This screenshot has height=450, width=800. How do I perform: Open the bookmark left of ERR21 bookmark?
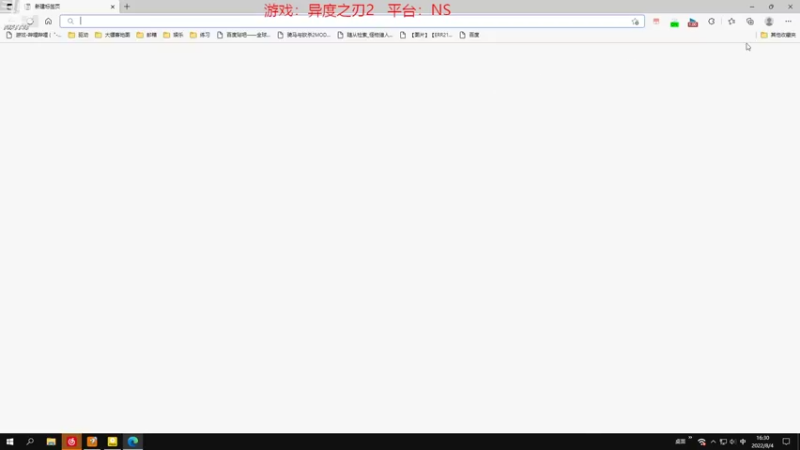tap(365, 35)
